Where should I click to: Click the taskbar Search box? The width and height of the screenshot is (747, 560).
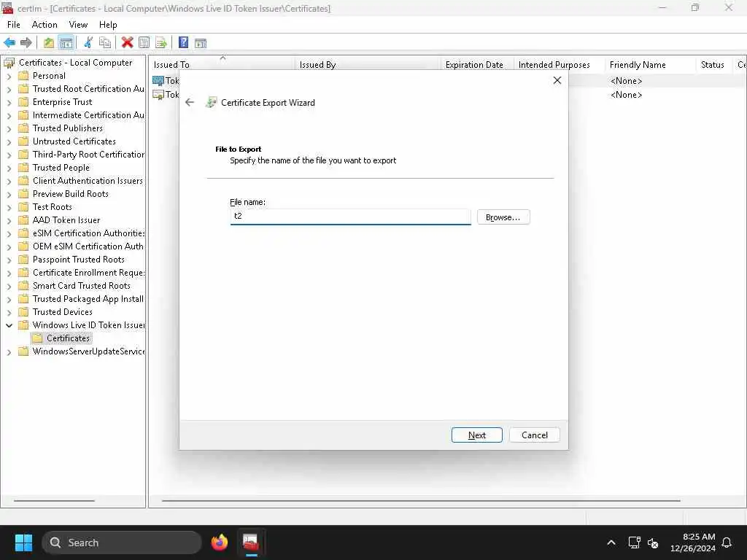122,542
